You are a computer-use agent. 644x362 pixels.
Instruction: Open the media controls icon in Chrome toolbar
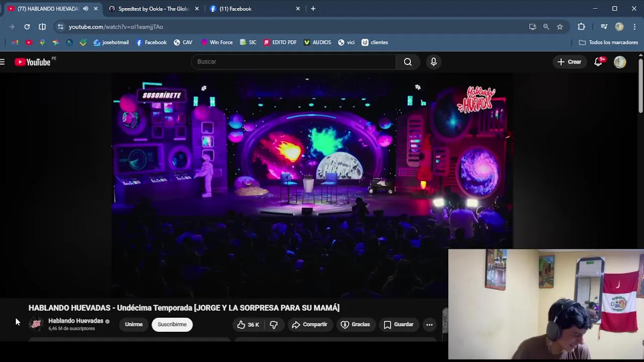pyautogui.click(x=604, y=27)
